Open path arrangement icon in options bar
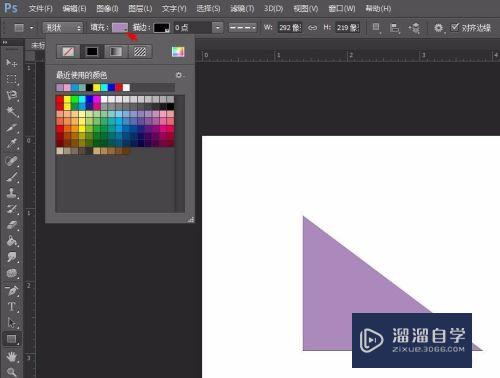500x378 pixels. coord(414,28)
